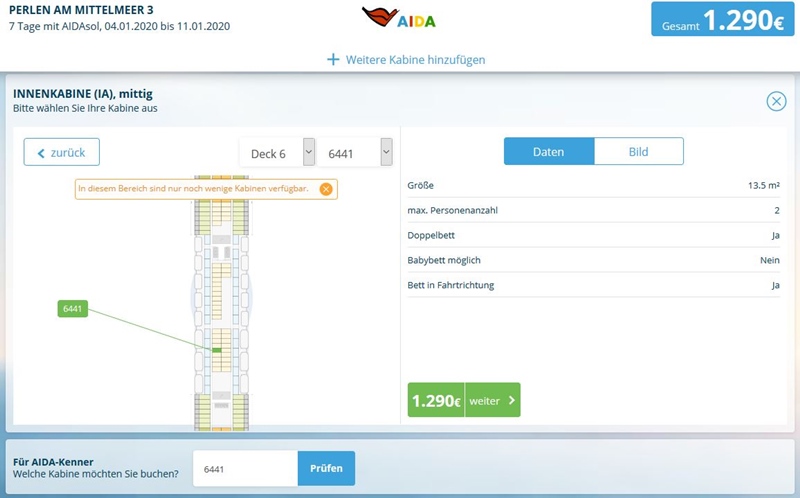800x498 pixels.
Task: Close the cabin selection panel
Action: [x=776, y=101]
